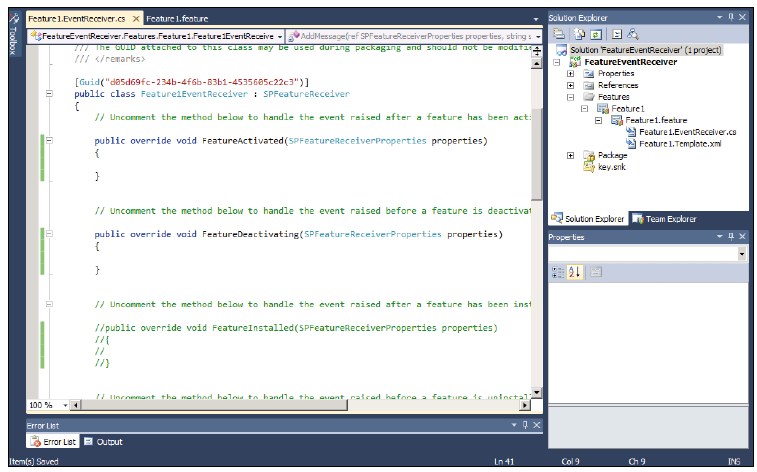757x472 pixels.
Task: Click the Features folder label
Action: click(613, 97)
